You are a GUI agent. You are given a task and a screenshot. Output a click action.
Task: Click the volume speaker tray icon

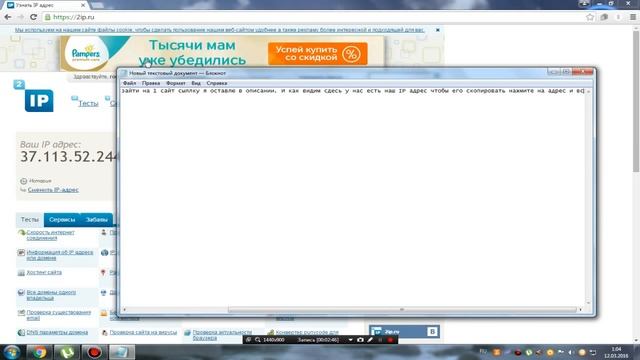pos(571,352)
